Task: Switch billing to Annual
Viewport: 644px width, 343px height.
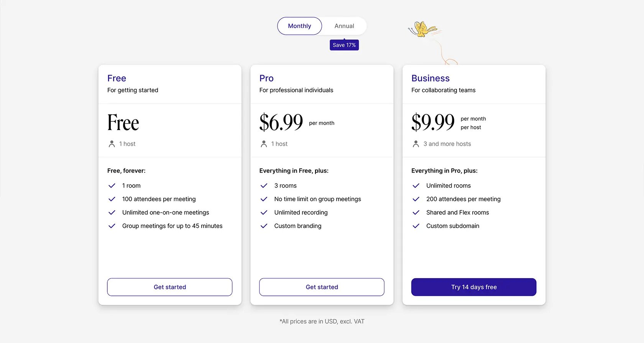Action: pyautogui.click(x=344, y=26)
